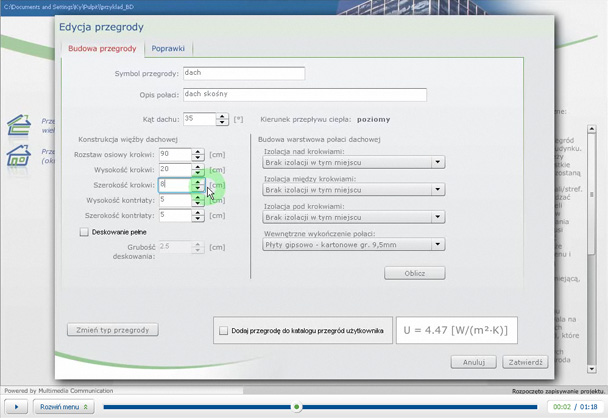
Task: Switch to the Poprawki tab
Action: point(168,48)
